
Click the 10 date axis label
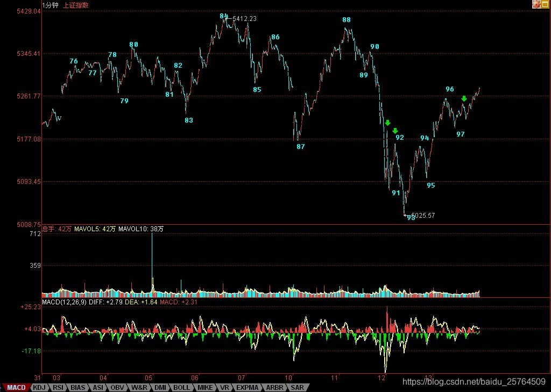[x=288, y=378]
